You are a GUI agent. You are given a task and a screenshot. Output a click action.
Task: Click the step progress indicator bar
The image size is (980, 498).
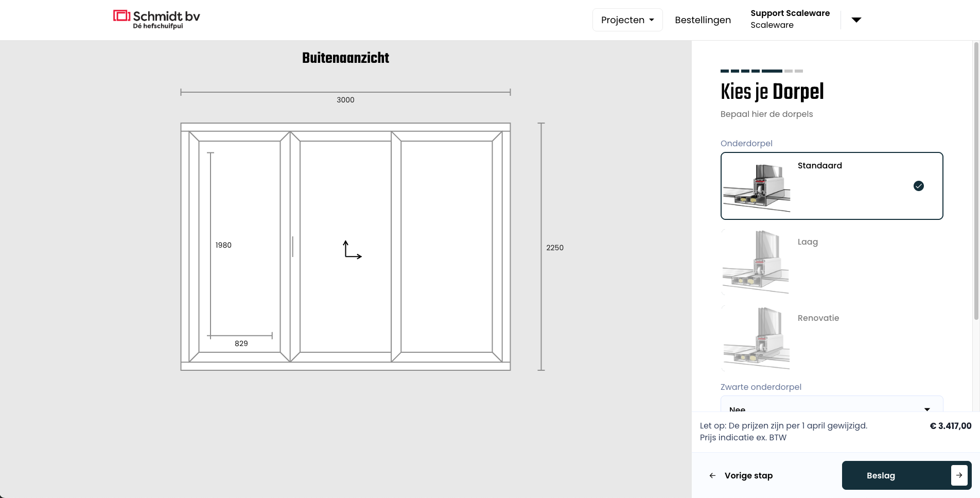761,71
